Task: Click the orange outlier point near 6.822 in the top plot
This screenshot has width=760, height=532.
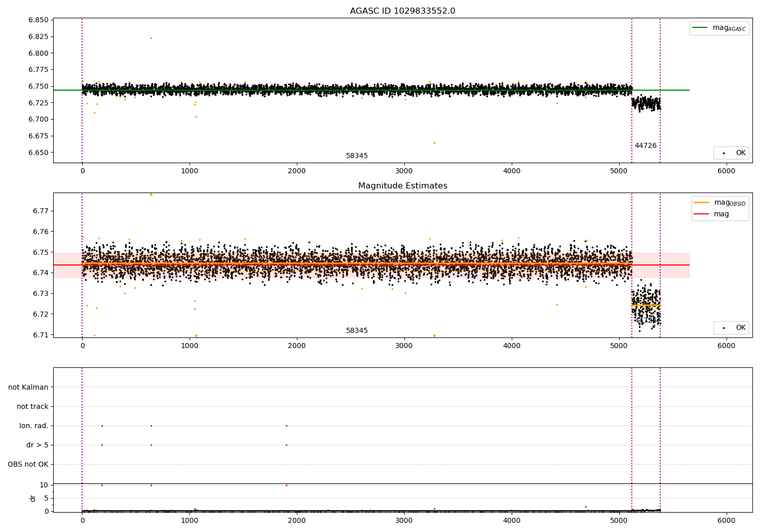Action: click(x=151, y=38)
